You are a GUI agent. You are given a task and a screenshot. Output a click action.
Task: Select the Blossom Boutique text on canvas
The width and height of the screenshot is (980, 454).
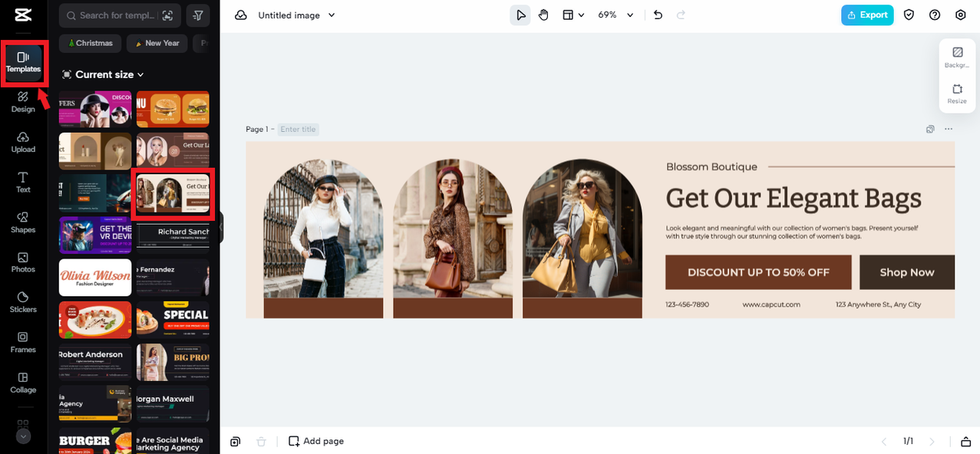[711, 166]
